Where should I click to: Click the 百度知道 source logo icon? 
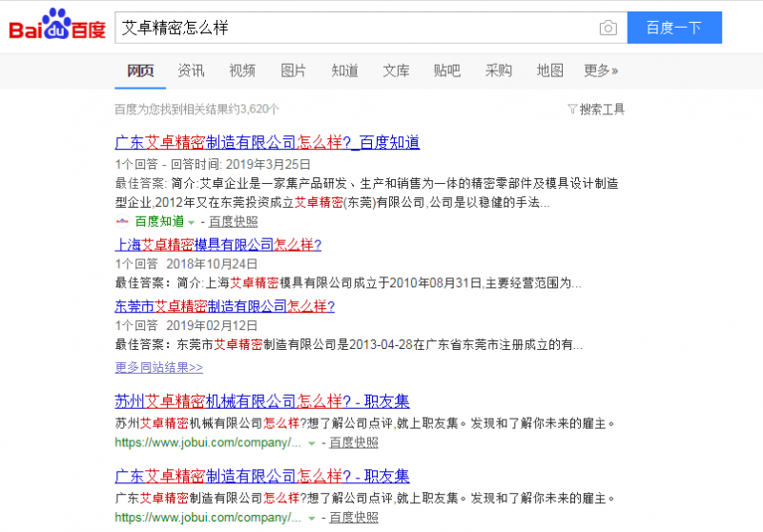[x=122, y=222]
